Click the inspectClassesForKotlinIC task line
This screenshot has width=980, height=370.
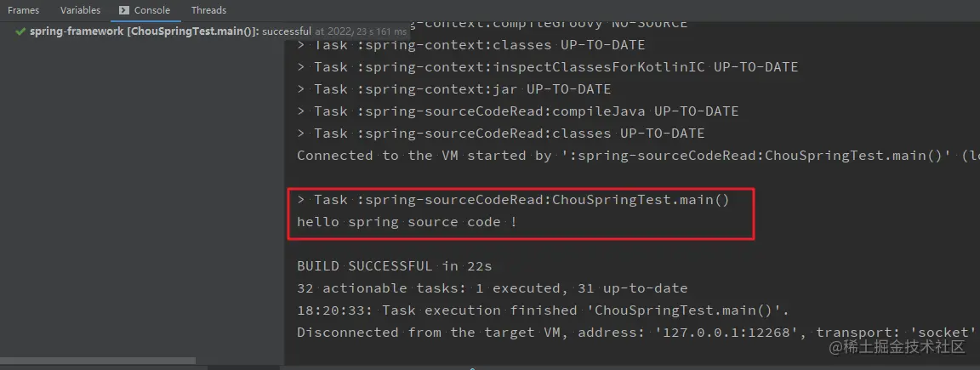point(547,67)
